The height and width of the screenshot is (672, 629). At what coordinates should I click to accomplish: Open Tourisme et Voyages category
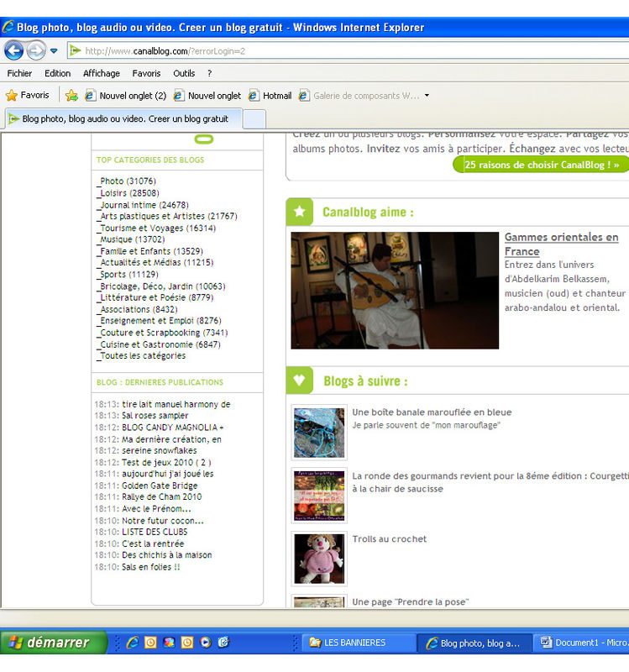pyautogui.click(x=158, y=228)
